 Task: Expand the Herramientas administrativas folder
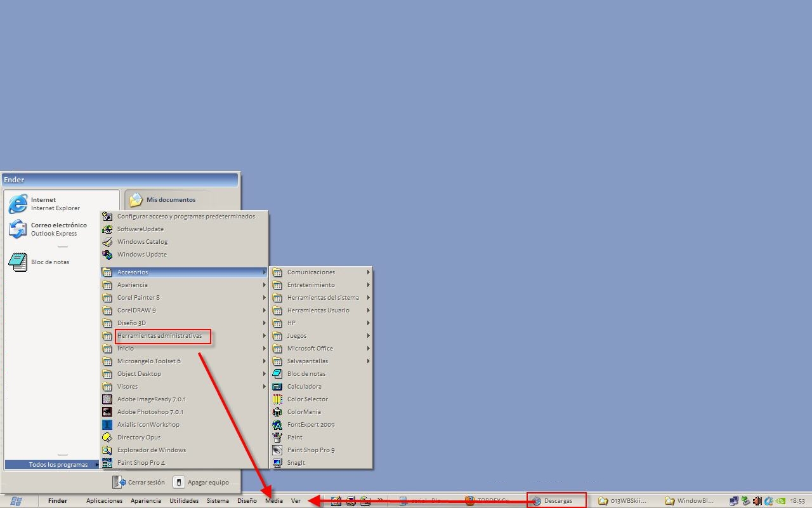click(159, 336)
